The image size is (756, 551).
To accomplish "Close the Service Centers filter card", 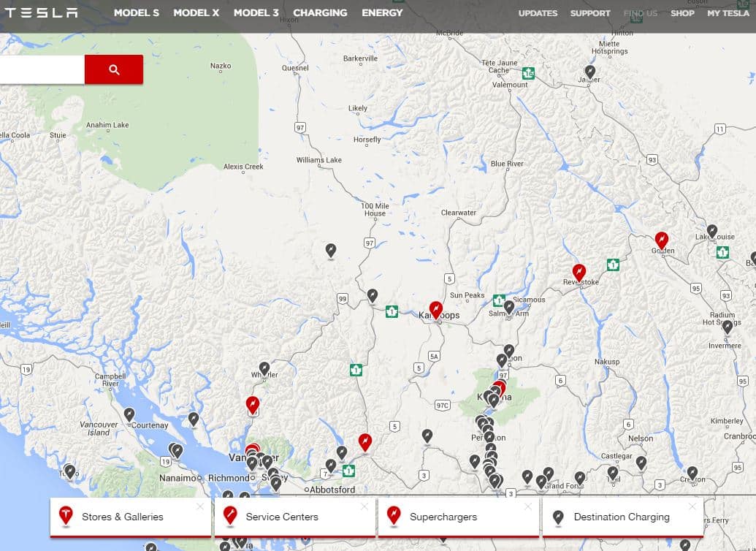I will pyautogui.click(x=364, y=506).
